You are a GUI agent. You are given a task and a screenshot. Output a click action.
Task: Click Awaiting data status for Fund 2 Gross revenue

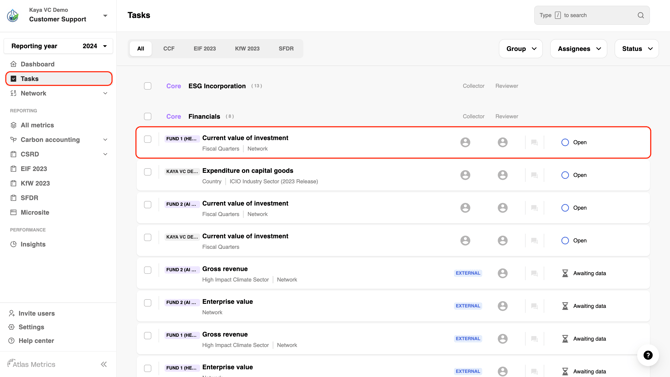point(584,273)
